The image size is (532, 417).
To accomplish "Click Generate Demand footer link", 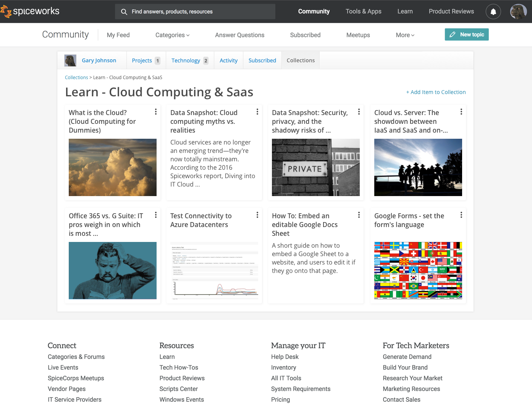I will (407, 357).
